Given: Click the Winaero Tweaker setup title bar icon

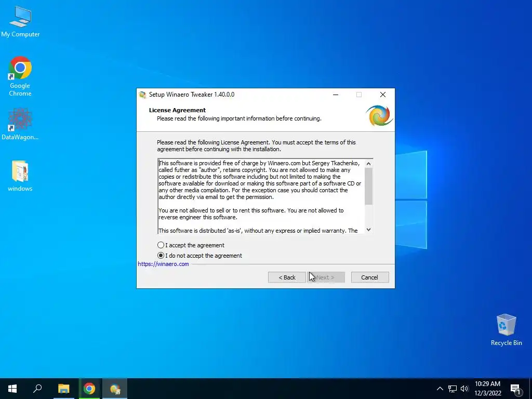Looking at the screenshot, I should coord(143,95).
